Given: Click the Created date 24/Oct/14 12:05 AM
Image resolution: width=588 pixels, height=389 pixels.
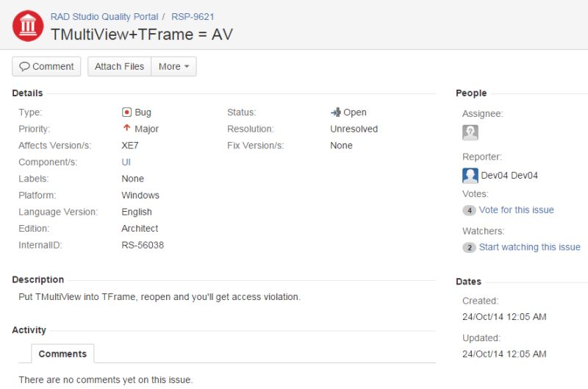Looking at the screenshot, I should pos(504,317).
